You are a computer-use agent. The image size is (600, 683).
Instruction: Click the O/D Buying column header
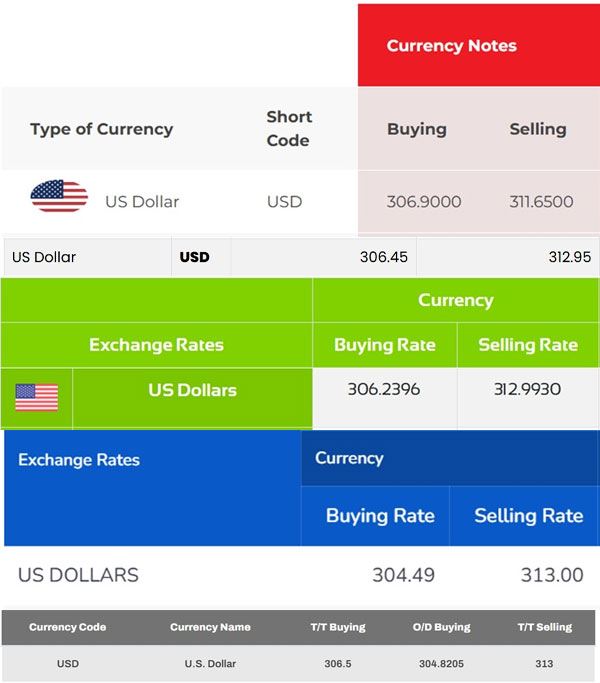coord(441,627)
